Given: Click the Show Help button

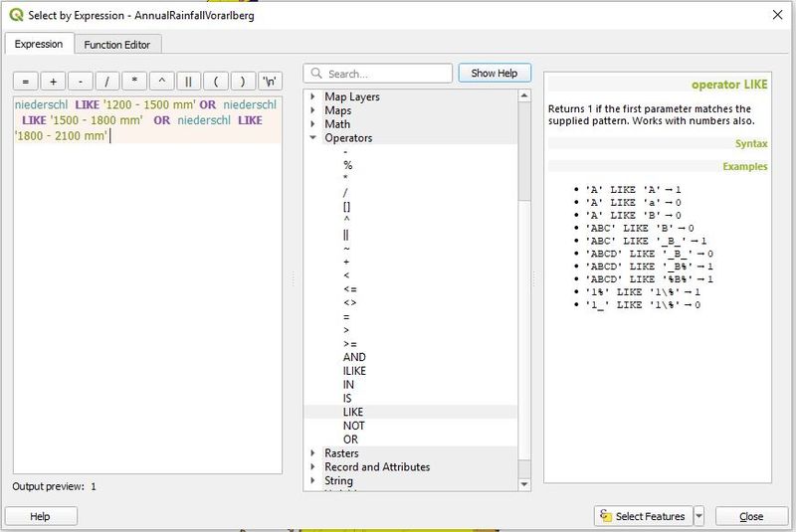Looking at the screenshot, I should (495, 74).
